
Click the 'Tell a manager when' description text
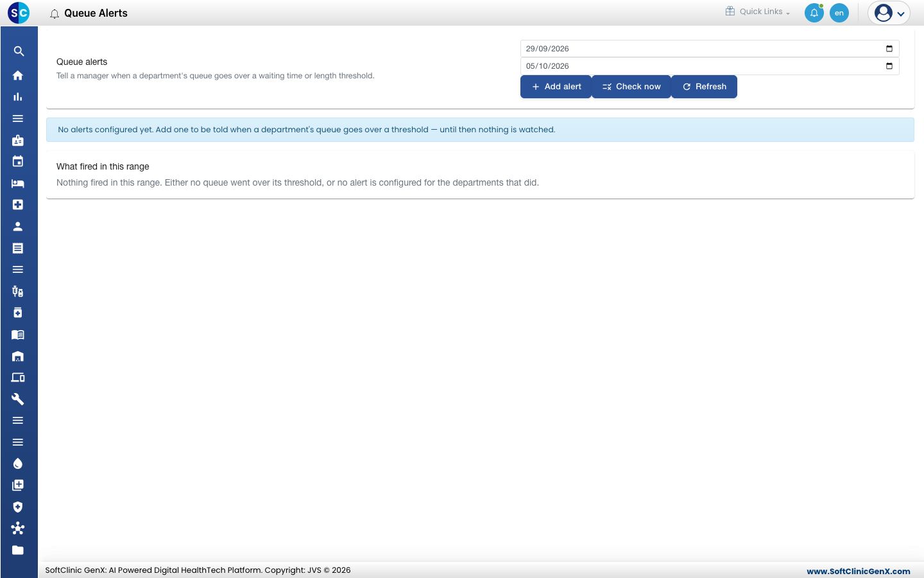[x=216, y=76]
